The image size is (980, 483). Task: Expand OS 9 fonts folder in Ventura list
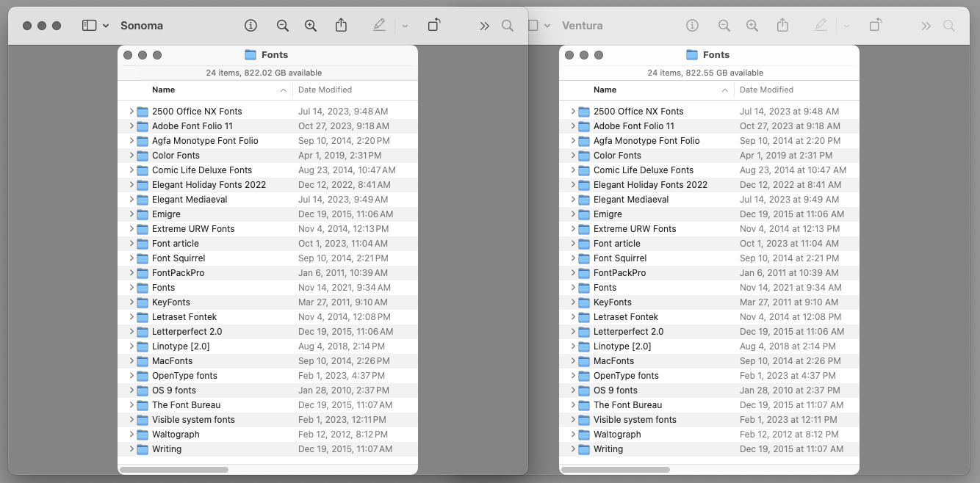pos(572,391)
